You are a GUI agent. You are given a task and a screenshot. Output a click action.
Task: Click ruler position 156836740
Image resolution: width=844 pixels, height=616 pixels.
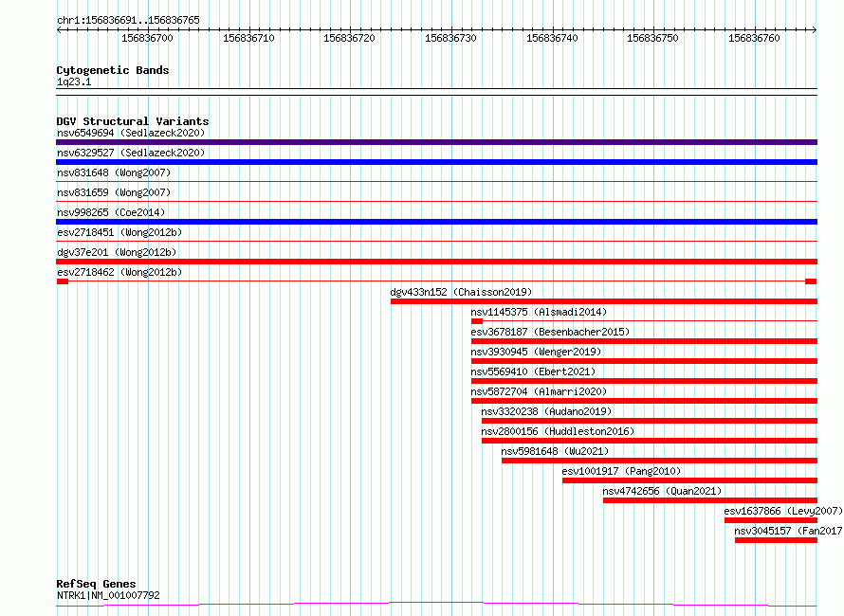point(552,38)
